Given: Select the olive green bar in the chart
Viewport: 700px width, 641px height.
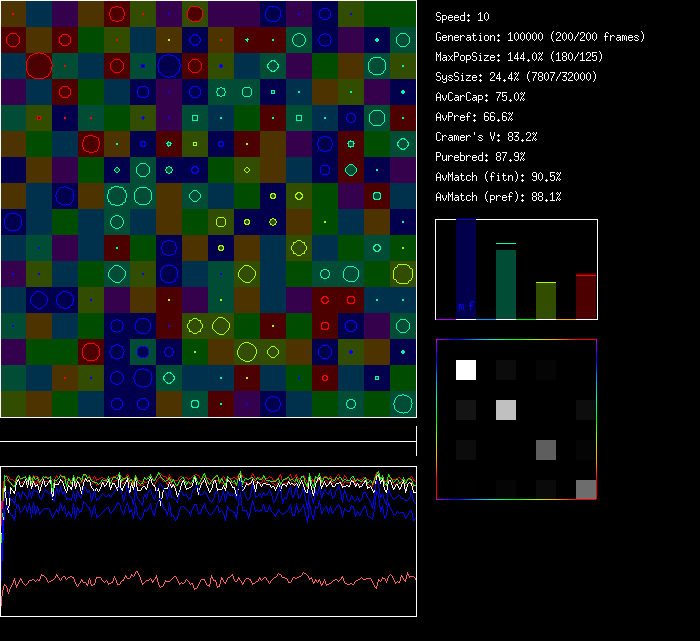Looking at the screenshot, I should pos(546,300).
